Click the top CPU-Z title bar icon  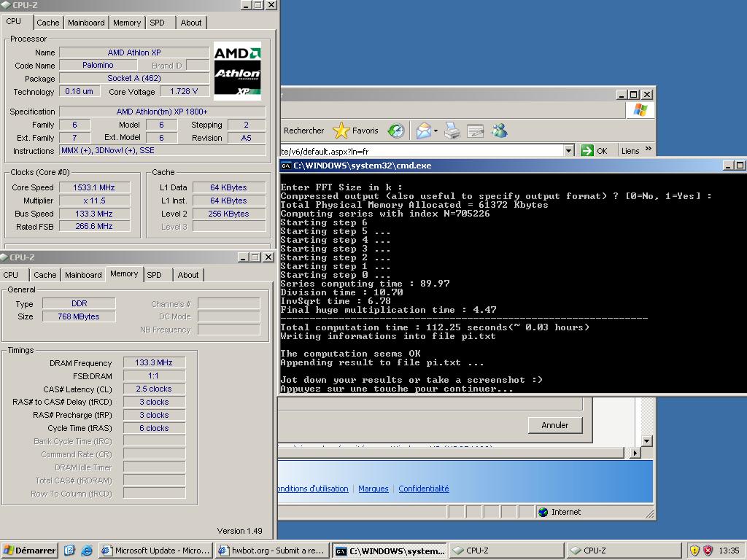[6, 5]
